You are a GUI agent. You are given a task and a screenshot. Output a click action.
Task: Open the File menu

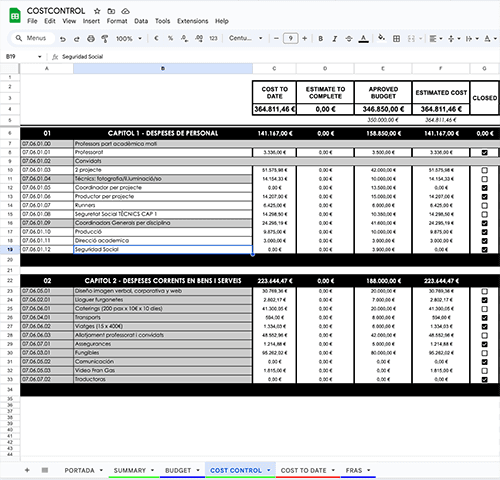[32, 21]
